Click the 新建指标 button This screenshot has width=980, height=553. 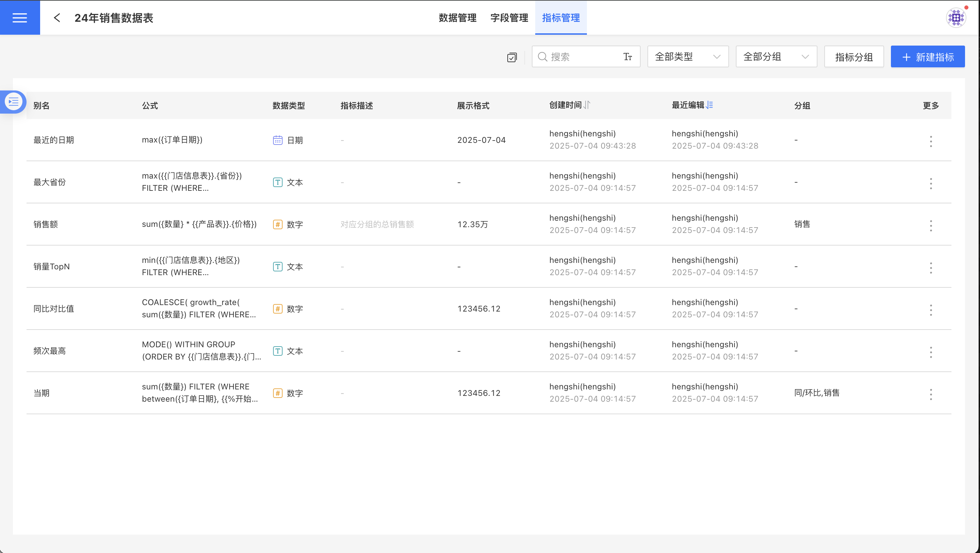point(928,57)
